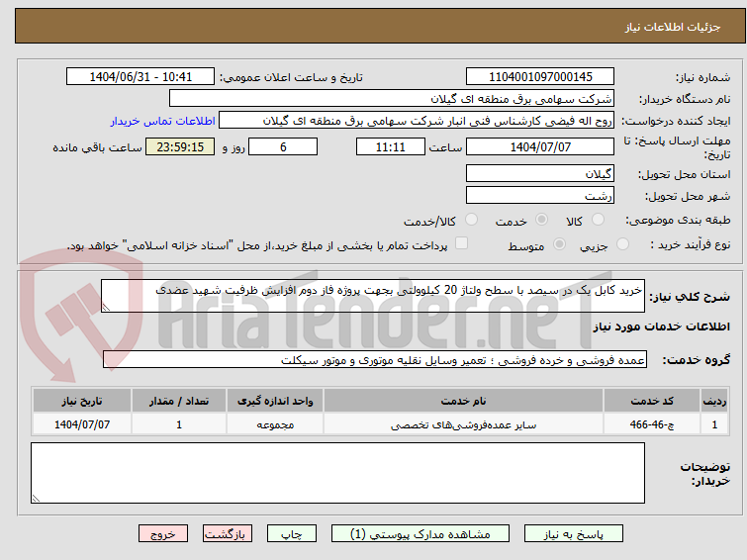The image size is (747, 560).
Task: Click the نام دستگاه خریدار field
Action: pos(391,99)
